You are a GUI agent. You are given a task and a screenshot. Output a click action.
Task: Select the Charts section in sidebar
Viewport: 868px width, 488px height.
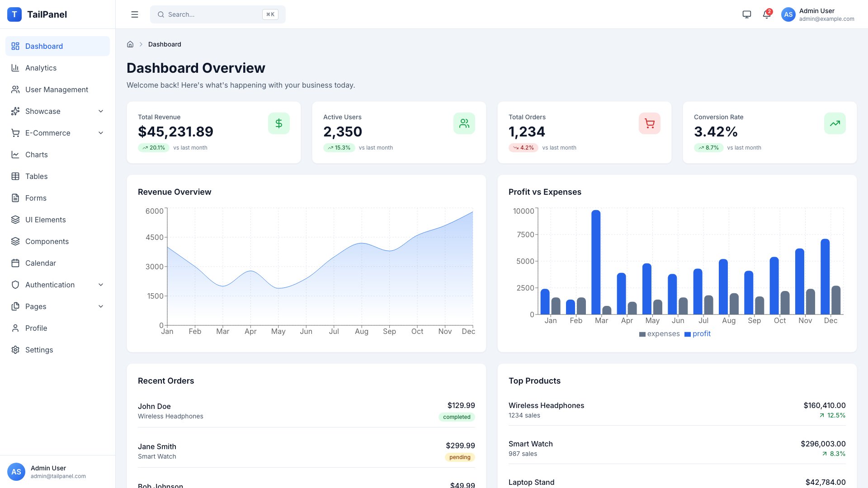pyautogui.click(x=36, y=155)
